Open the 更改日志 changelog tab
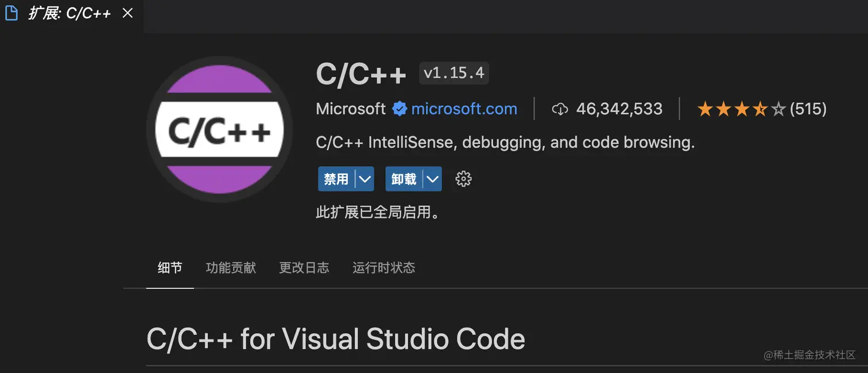This screenshot has height=373, width=868. click(x=304, y=267)
